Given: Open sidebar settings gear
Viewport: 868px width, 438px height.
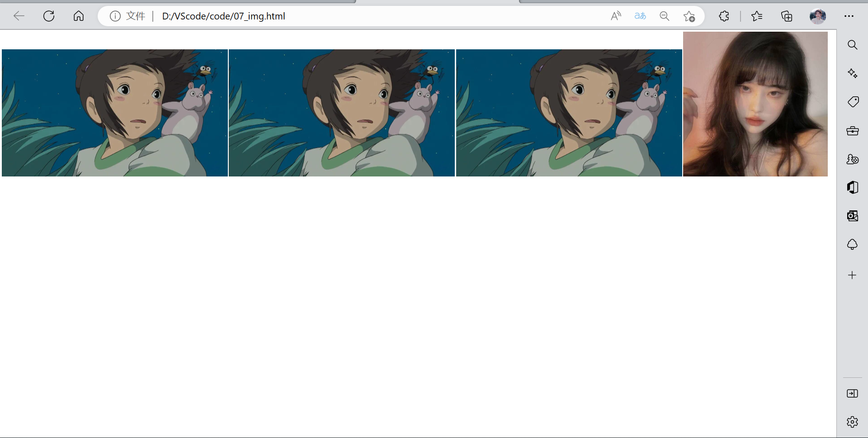Looking at the screenshot, I should click(852, 422).
